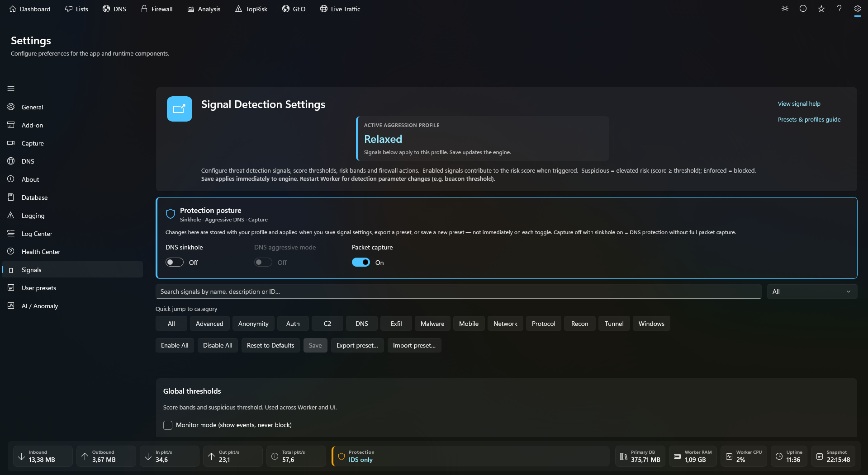This screenshot has height=475, width=868.
Task: Click the Uptime clock icon in status bar
Action: [779, 456]
